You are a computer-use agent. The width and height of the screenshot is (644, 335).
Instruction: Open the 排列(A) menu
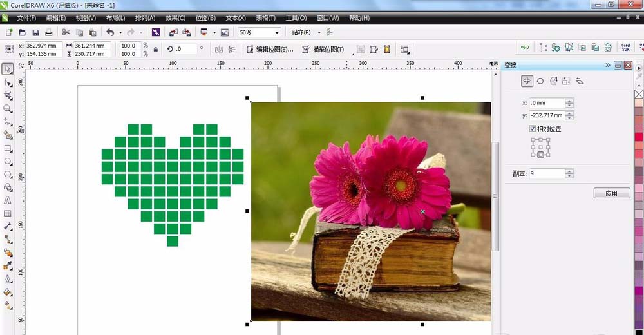(145, 18)
